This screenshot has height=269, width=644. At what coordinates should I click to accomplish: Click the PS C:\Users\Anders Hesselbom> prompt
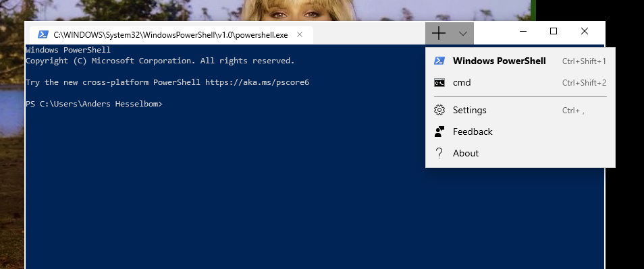(x=94, y=104)
